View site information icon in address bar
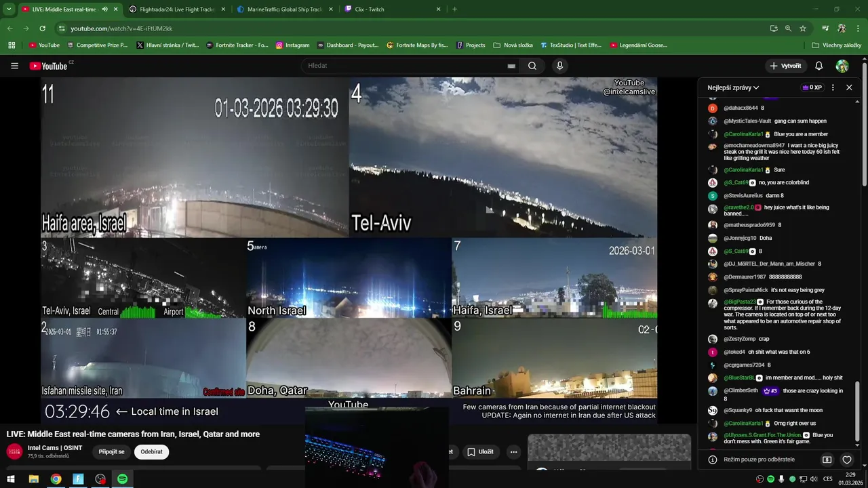This screenshot has width=868, height=488. point(62,28)
